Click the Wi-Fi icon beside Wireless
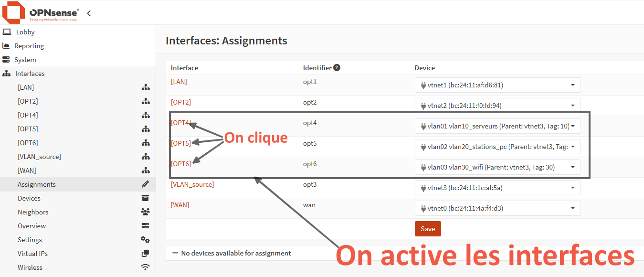The height and width of the screenshot is (277, 644). pyautogui.click(x=145, y=267)
